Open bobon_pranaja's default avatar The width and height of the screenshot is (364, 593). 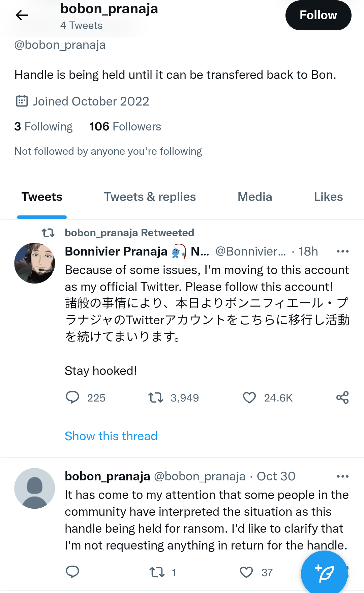pyautogui.click(x=35, y=488)
